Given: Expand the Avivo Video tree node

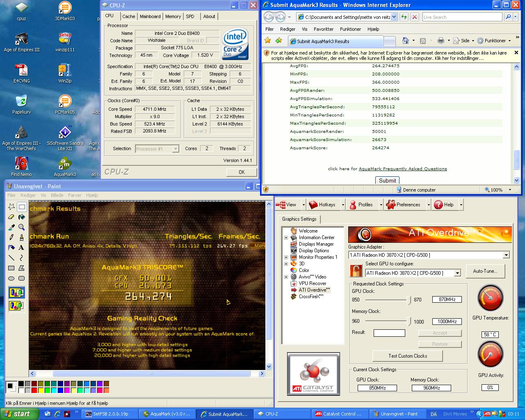Looking at the screenshot, I should (x=286, y=277).
